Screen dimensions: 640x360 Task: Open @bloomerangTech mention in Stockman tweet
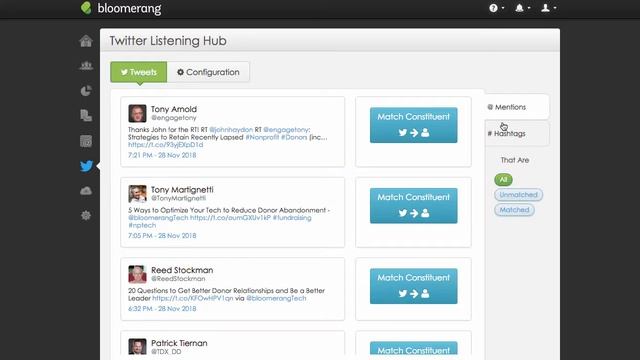pos(276,298)
